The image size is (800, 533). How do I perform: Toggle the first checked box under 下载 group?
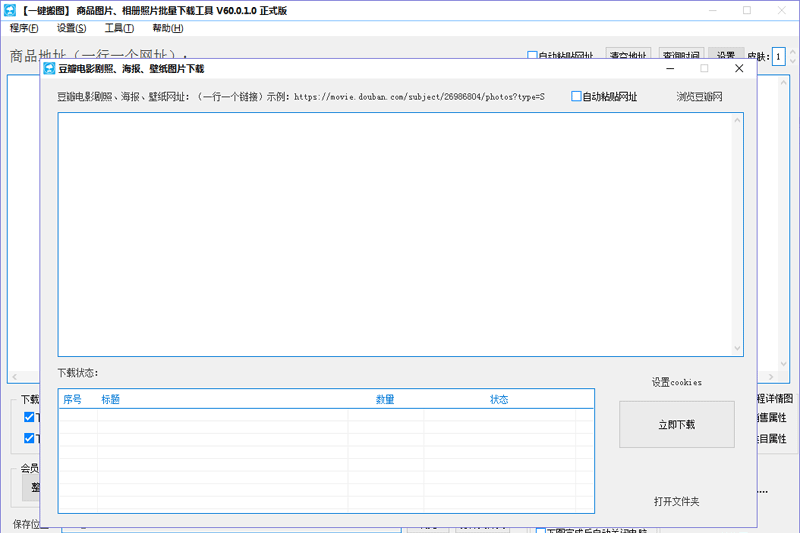(29, 417)
